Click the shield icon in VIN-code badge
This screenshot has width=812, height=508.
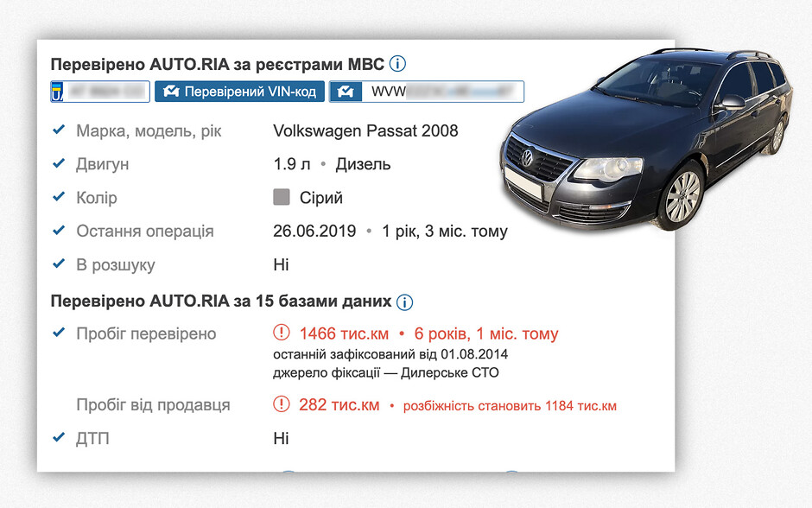point(171,92)
